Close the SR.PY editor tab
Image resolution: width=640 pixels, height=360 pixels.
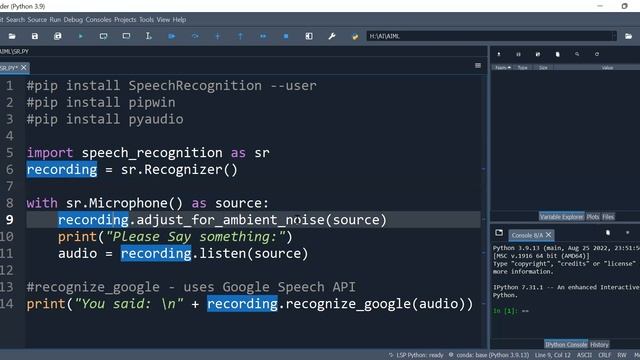tap(24, 67)
